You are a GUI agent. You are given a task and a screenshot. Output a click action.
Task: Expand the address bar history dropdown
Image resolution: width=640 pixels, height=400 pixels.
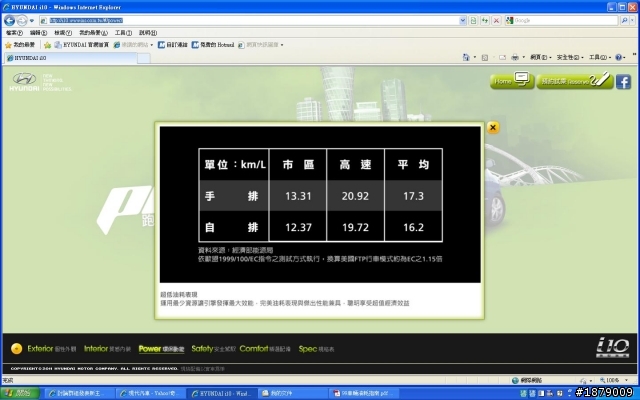(x=462, y=20)
